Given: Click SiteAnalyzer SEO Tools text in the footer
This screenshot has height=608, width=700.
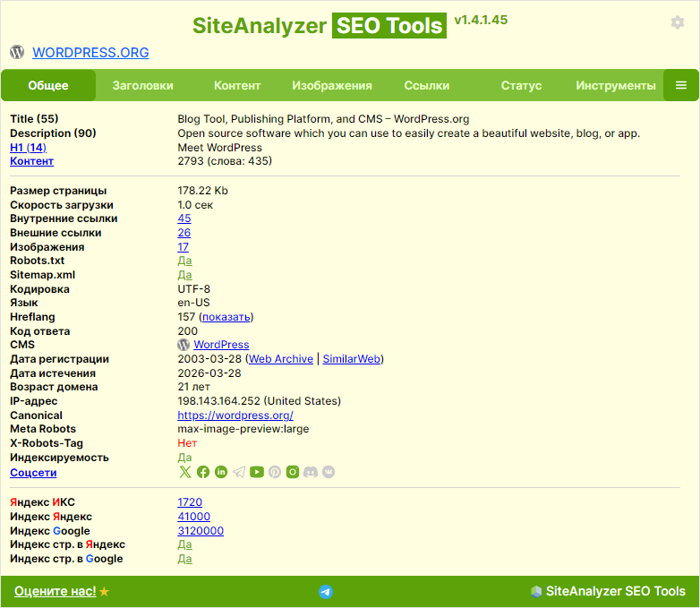Looking at the screenshot, I should pyautogui.click(x=615, y=592).
